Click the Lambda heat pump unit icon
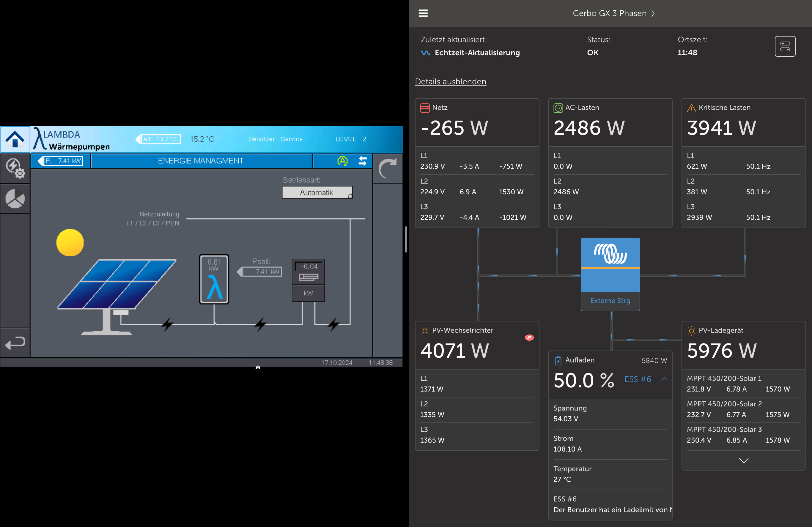 [x=214, y=279]
